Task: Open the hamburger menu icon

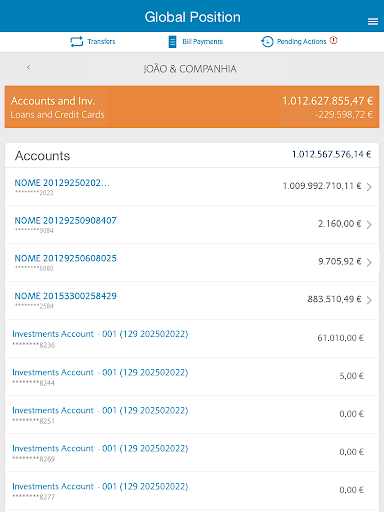Action: click(x=373, y=22)
